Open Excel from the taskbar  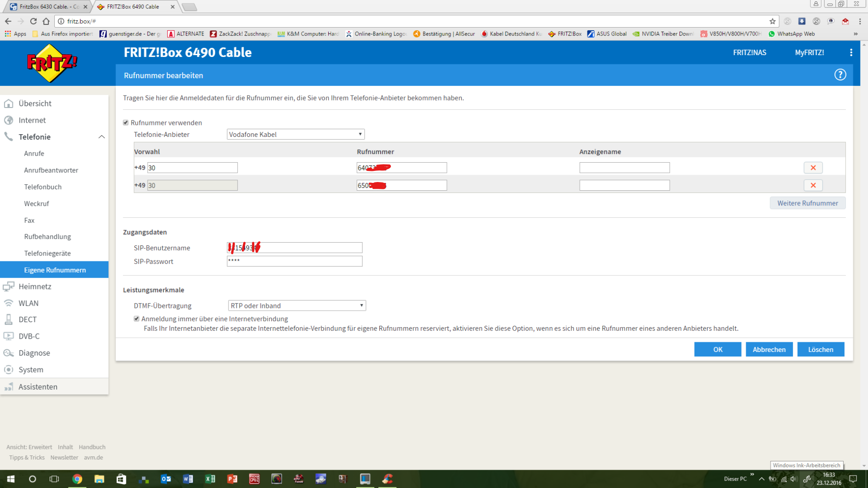[x=210, y=479]
